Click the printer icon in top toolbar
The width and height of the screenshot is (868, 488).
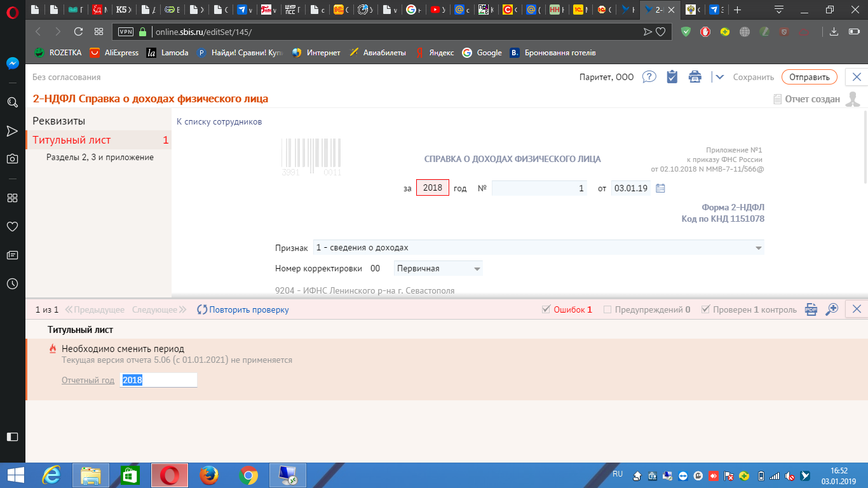pyautogui.click(x=695, y=77)
